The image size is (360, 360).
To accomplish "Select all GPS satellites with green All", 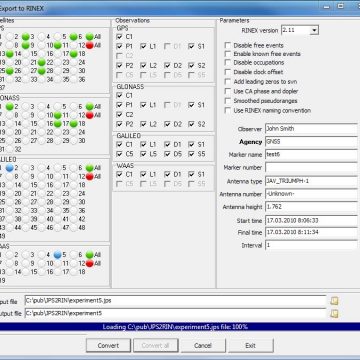I will 90,36.
